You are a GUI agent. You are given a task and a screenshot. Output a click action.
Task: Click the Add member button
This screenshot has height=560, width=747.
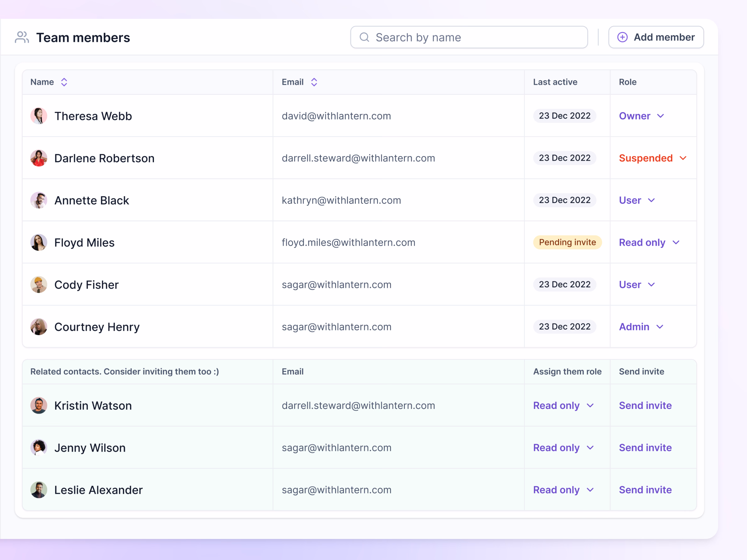[656, 37]
